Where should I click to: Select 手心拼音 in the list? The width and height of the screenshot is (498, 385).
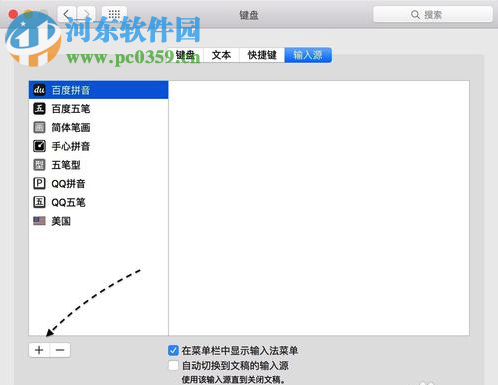[99, 146]
